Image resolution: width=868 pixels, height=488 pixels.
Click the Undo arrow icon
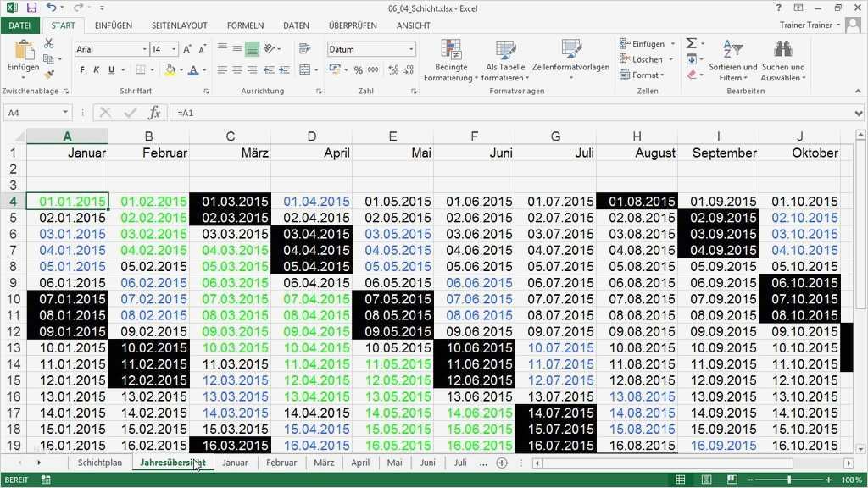tap(52, 8)
